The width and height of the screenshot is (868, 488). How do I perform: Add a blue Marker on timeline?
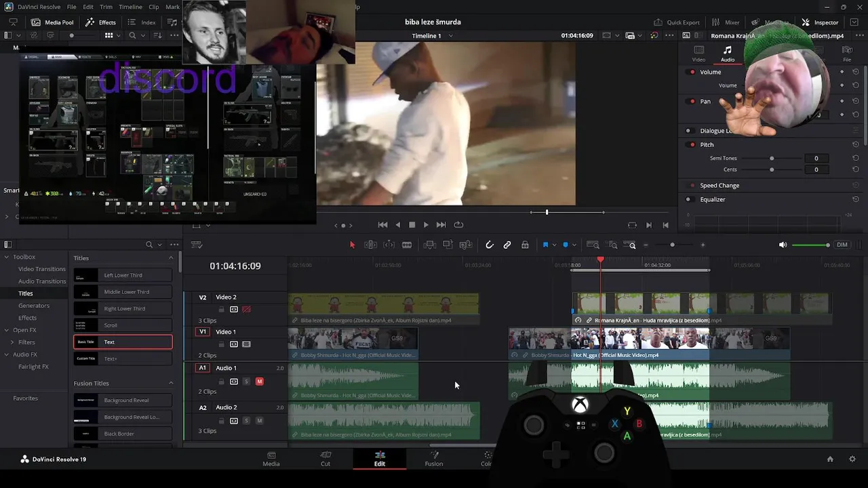coord(566,245)
